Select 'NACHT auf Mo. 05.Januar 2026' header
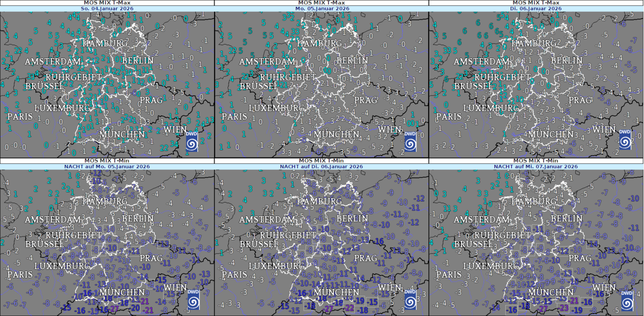 [107, 167]
